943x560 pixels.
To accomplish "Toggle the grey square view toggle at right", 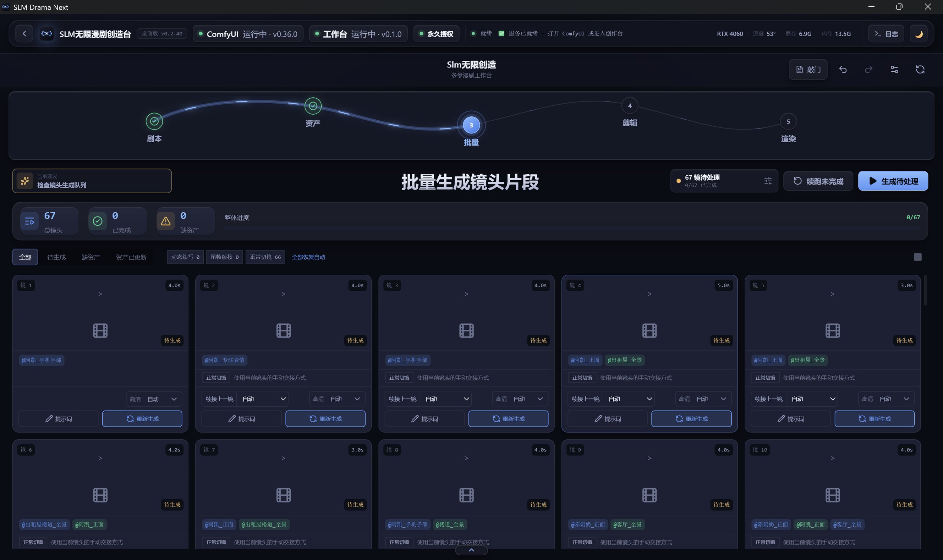I will tap(918, 257).
